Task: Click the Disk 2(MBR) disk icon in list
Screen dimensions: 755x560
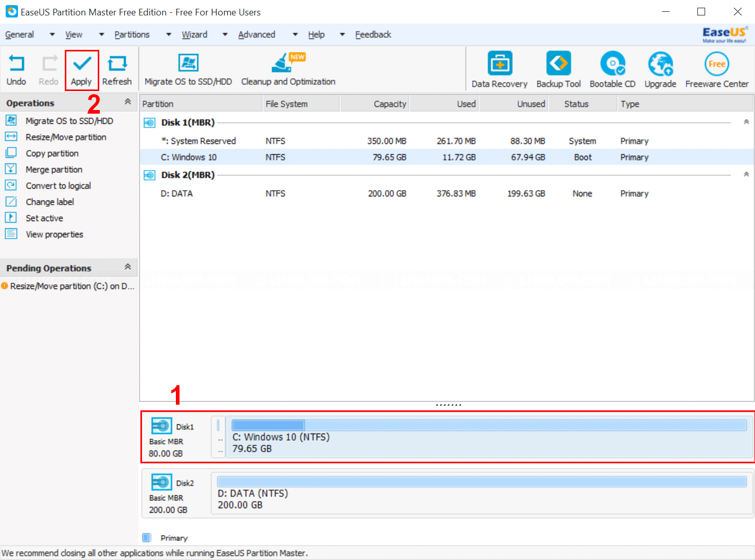Action: [x=149, y=175]
